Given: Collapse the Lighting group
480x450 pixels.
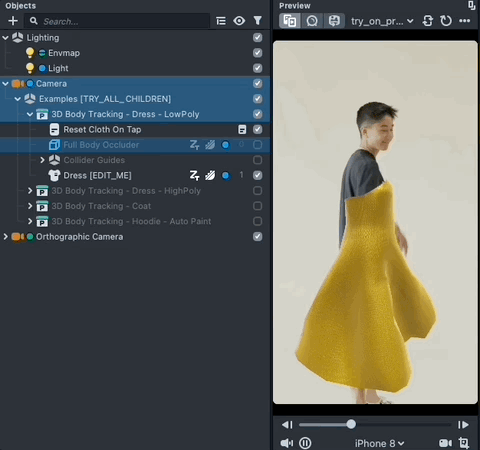Looking at the screenshot, I should 5,38.
